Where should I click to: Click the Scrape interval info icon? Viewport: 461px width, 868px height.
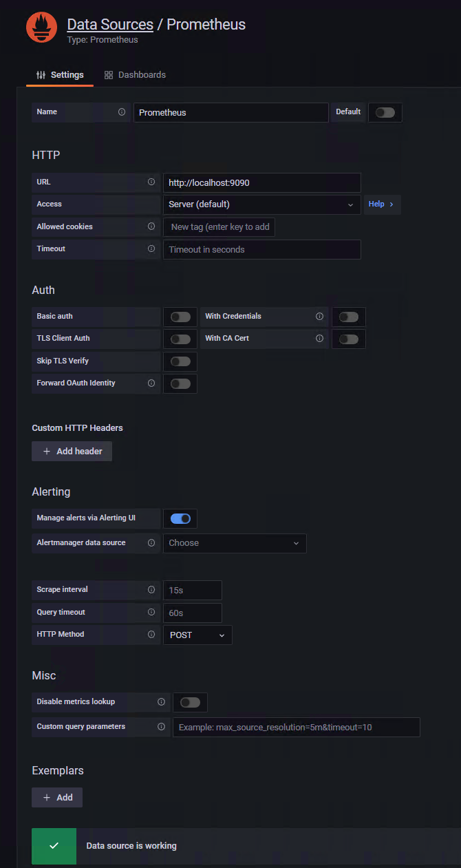click(151, 590)
